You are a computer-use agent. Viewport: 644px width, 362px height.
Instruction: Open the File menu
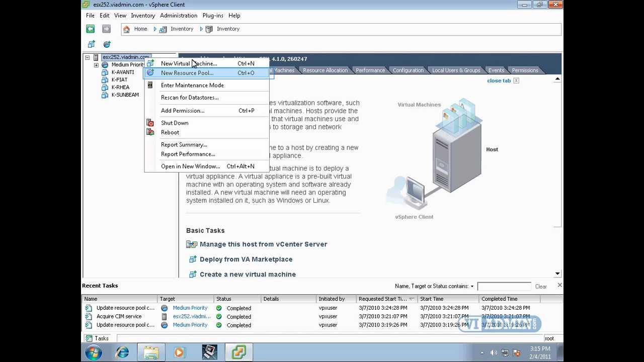(x=90, y=16)
